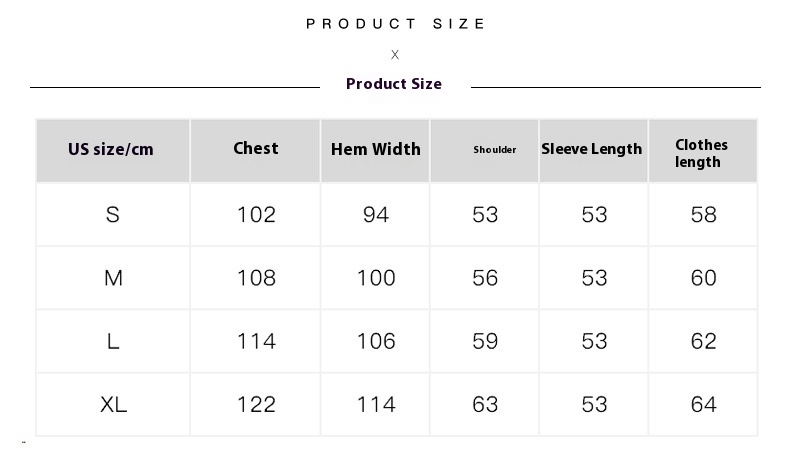Click shoulder value 59 for size L
The image size is (790, 451).
click(x=485, y=341)
